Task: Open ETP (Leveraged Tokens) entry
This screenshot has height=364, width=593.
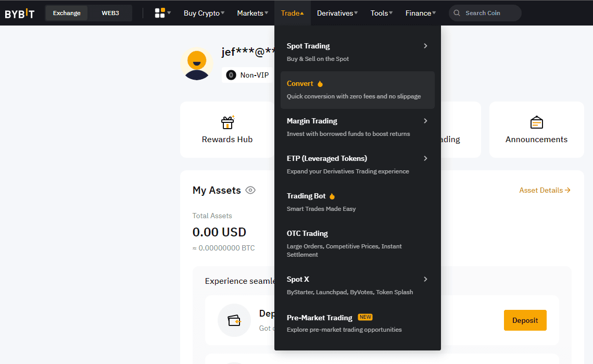Action: point(357,165)
